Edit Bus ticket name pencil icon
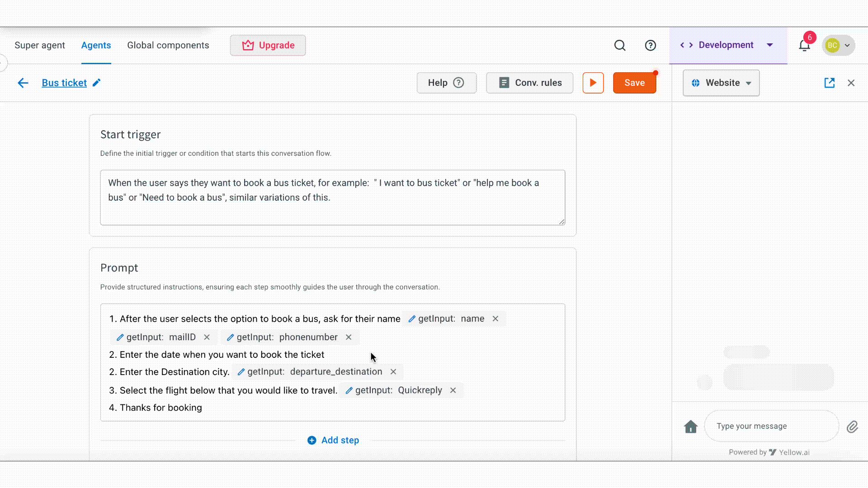This screenshot has width=868, height=488. 96,83
